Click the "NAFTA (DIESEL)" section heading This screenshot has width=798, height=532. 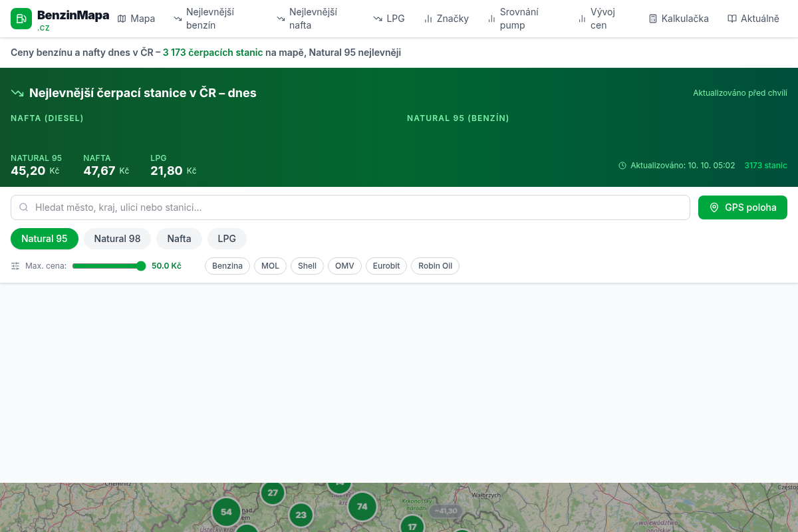pos(47,118)
